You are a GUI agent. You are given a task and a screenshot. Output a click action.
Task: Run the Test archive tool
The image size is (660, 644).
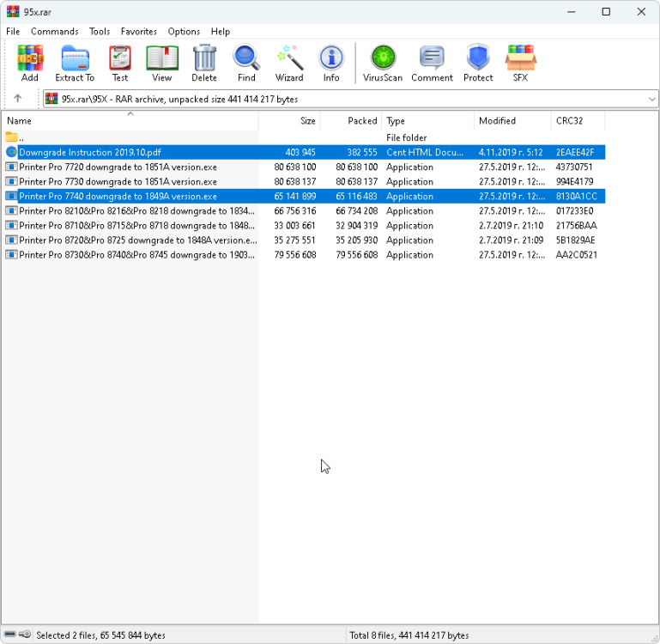(x=120, y=64)
